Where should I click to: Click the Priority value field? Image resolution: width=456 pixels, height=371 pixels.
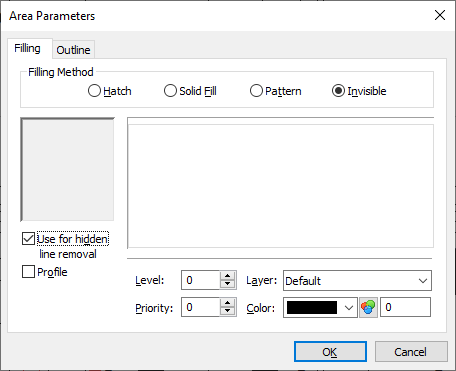[200, 307]
